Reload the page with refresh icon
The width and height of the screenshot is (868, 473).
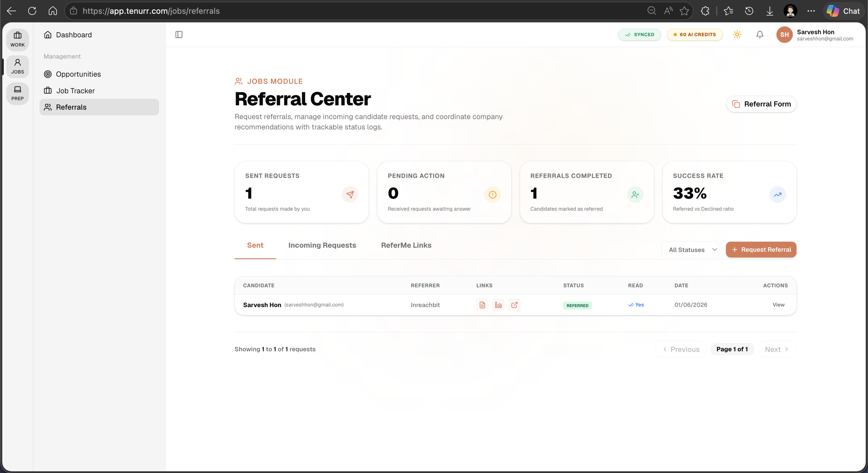[32, 11]
